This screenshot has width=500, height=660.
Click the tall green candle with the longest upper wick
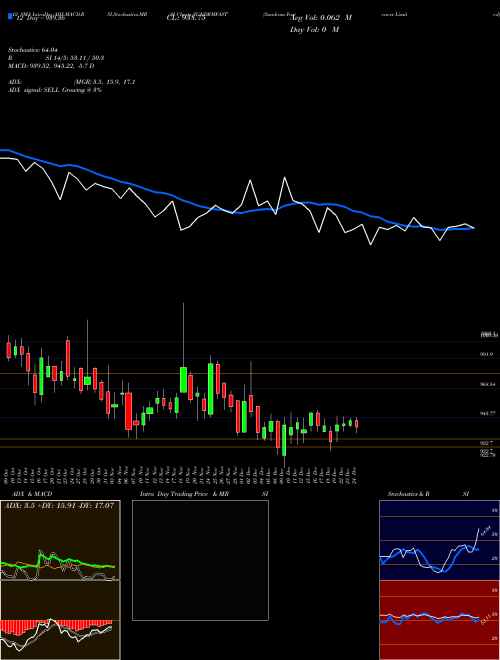pyautogui.click(x=184, y=379)
